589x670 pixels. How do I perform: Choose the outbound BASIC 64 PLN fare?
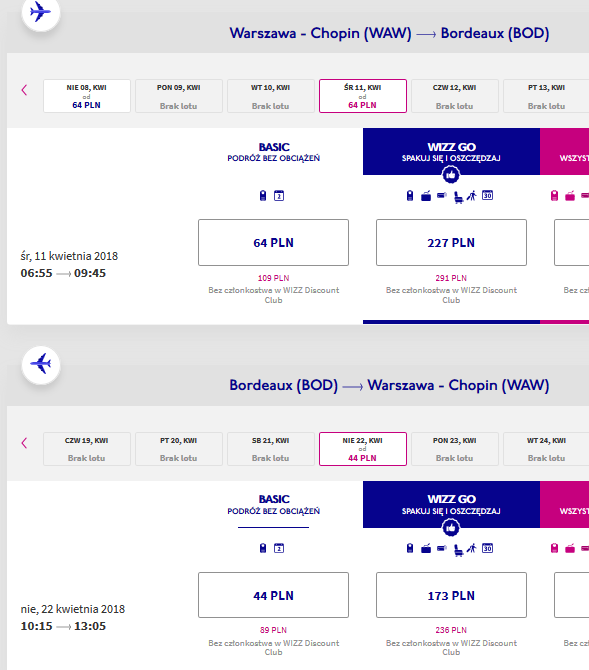click(274, 243)
